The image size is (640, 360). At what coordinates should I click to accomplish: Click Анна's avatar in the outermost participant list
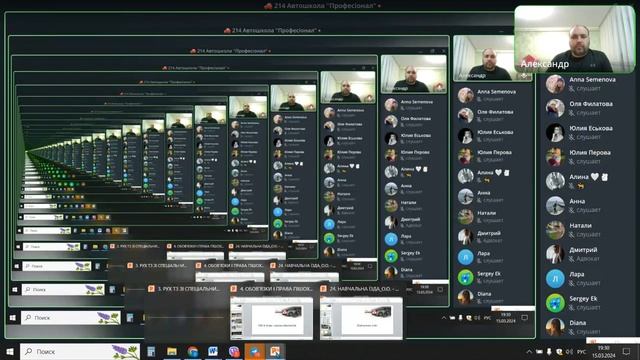pyautogui.click(x=556, y=205)
